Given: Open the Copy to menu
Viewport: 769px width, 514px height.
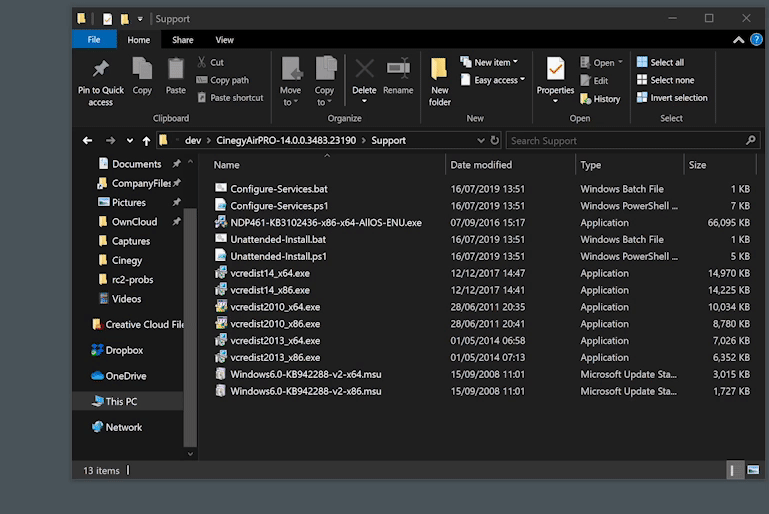Looking at the screenshot, I should [x=324, y=81].
